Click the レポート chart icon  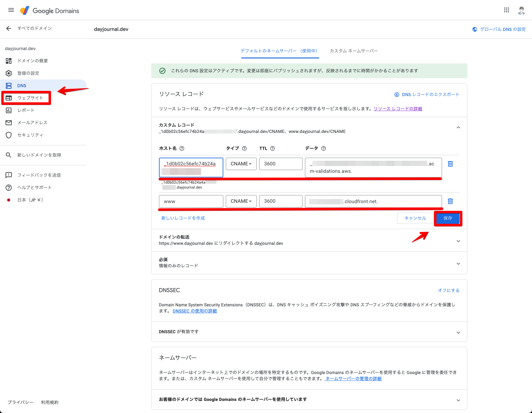9,110
